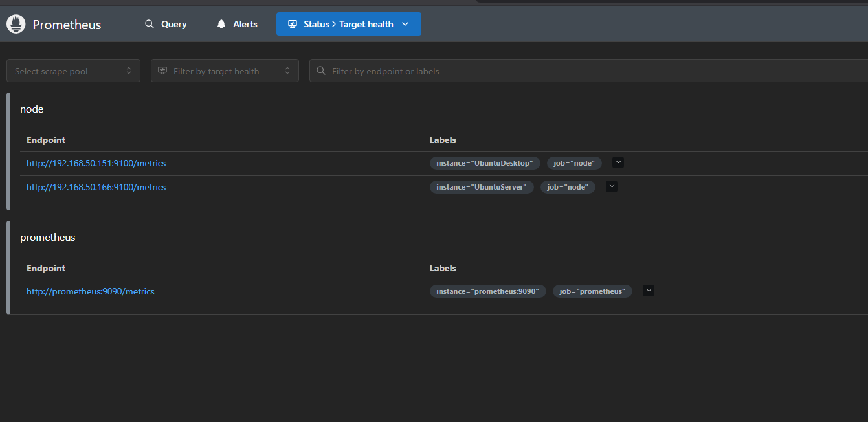868x422 pixels.
Task: Click job="node" badge on UbuntuDesktop row
Action: click(574, 163)
